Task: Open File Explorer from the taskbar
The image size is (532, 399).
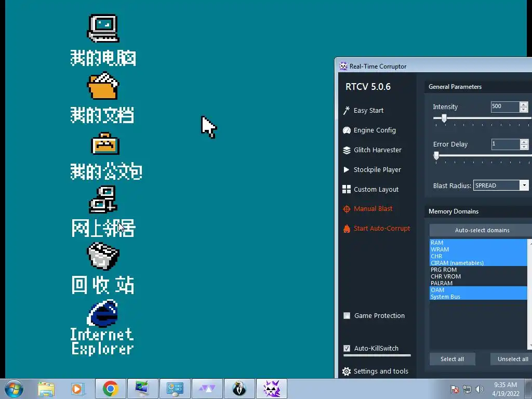Action: point(46,389)
